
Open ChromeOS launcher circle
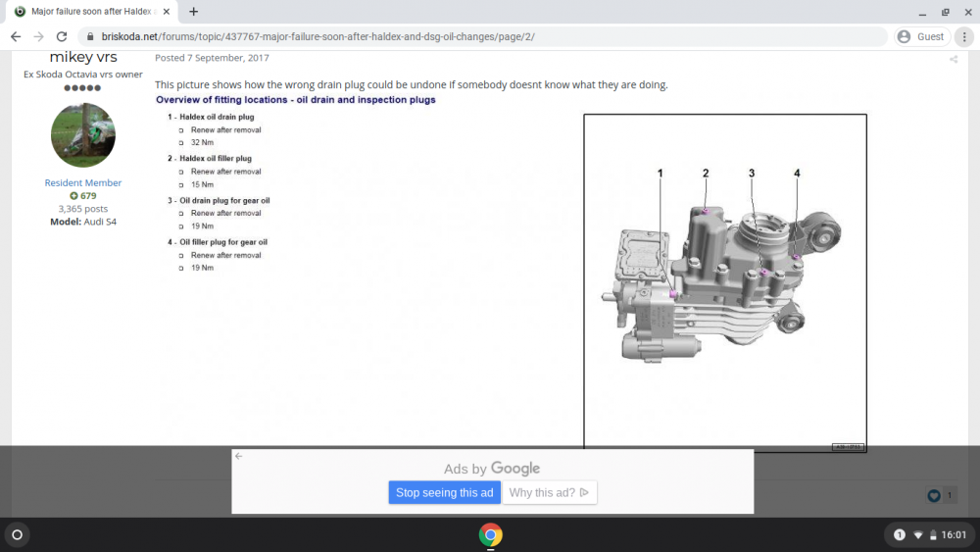[18, 535]
